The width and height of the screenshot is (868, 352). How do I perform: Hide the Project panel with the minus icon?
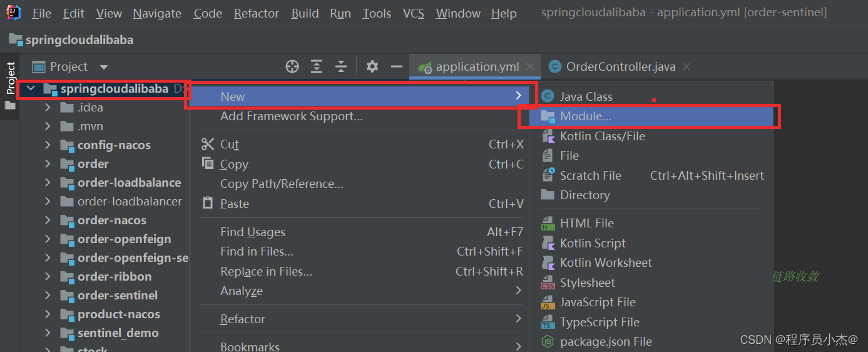click(396, 66)
